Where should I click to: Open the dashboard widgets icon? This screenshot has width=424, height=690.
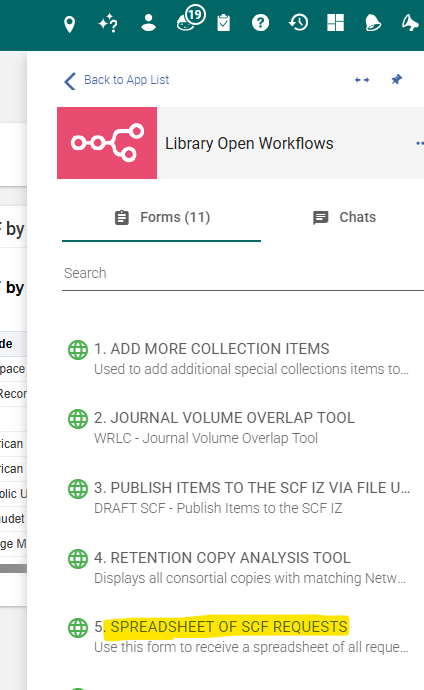tap(336, 22)
